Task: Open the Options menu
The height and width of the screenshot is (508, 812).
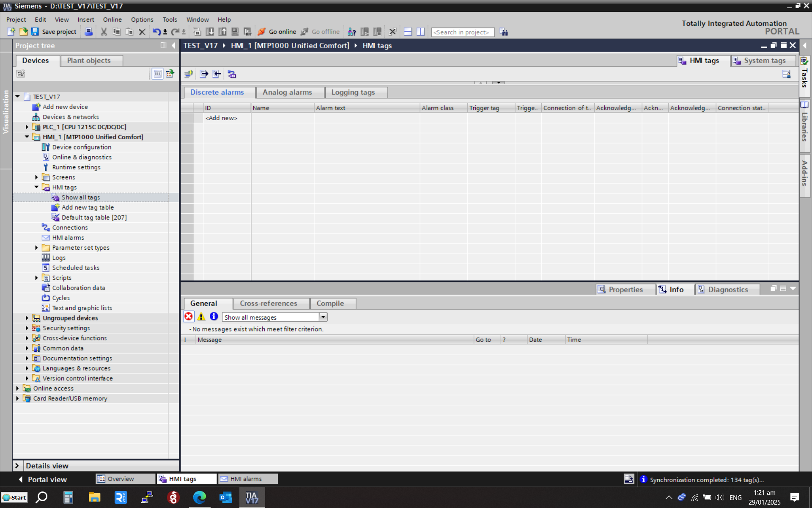Action: point(142,19)
